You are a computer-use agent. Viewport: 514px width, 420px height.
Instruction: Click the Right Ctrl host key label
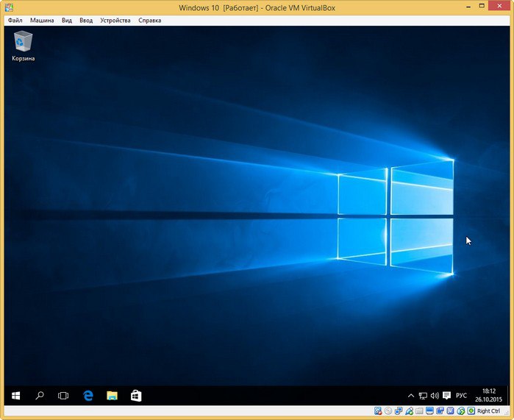[x=488, y=411]
